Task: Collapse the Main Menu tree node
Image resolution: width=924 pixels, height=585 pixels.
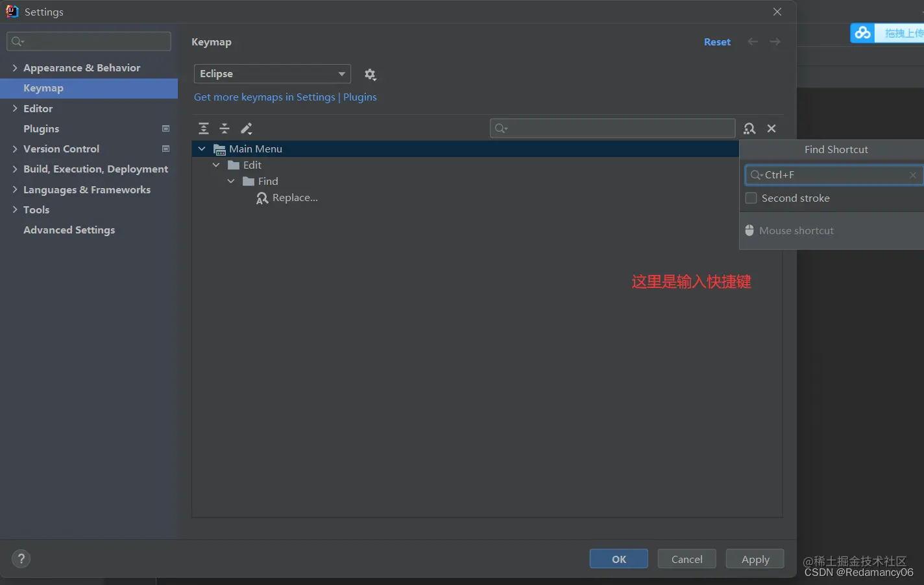Action: click(202, 149)
